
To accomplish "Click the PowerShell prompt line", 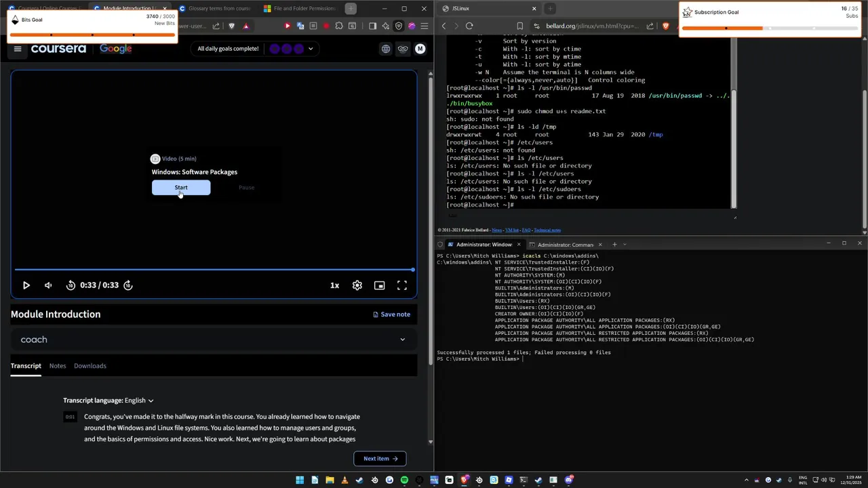I will (480, 359).
